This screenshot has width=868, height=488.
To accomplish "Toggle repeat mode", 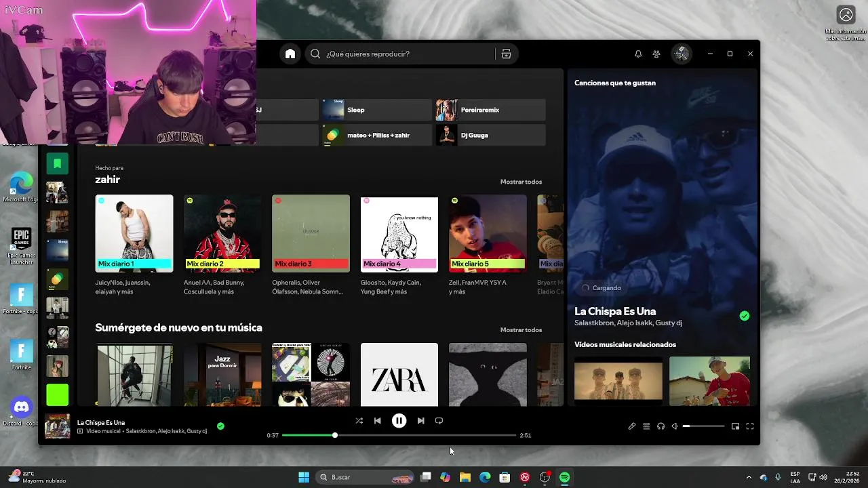I will [439, 421].
